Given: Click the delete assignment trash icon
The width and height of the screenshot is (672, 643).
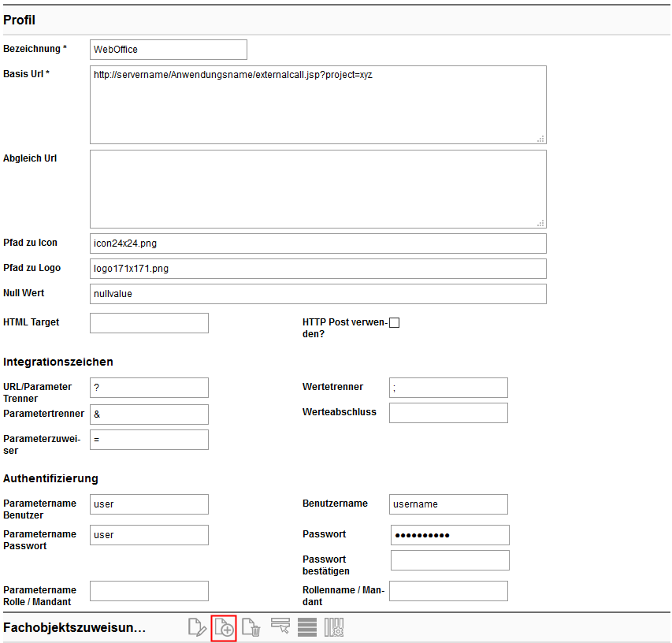Looking at the screenshot, I should coord(251,627).
